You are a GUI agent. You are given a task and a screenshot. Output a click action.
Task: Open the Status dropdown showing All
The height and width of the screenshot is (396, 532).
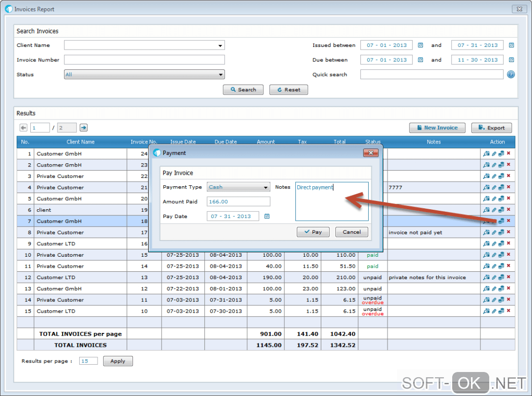(144, 74)
